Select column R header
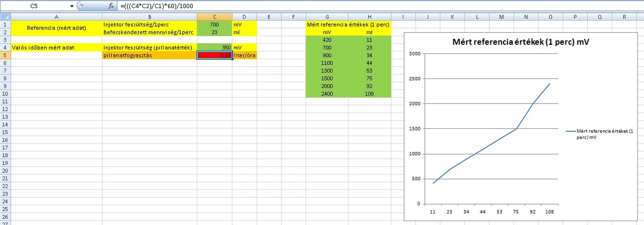Image resolution: width=644 pixels, height=225 pixels. click(x=624, y=17)
